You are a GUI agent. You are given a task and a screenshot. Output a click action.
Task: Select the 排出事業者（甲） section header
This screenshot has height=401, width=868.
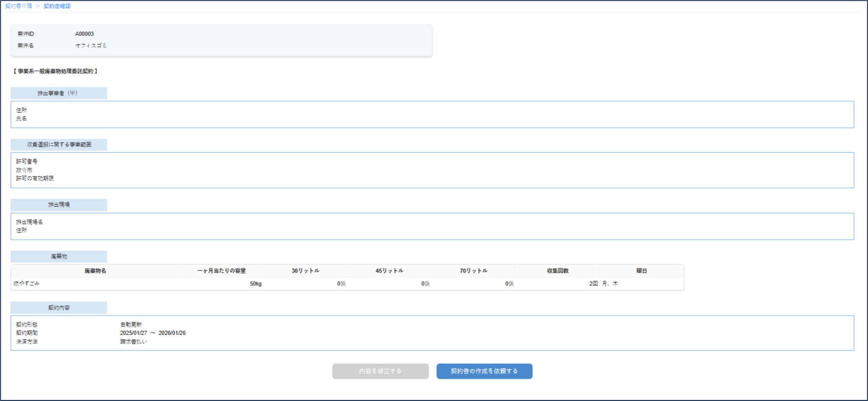coord(59,93)
